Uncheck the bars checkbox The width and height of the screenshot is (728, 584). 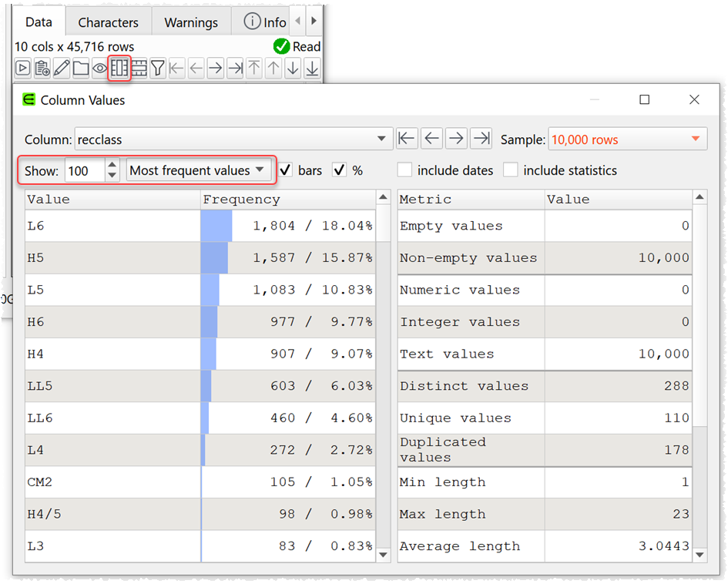286,170
